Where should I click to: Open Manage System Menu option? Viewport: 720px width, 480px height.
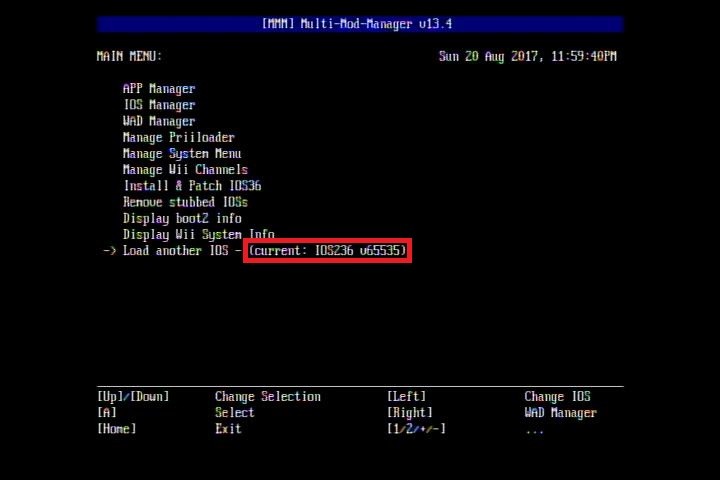click(x=182, y=153)
